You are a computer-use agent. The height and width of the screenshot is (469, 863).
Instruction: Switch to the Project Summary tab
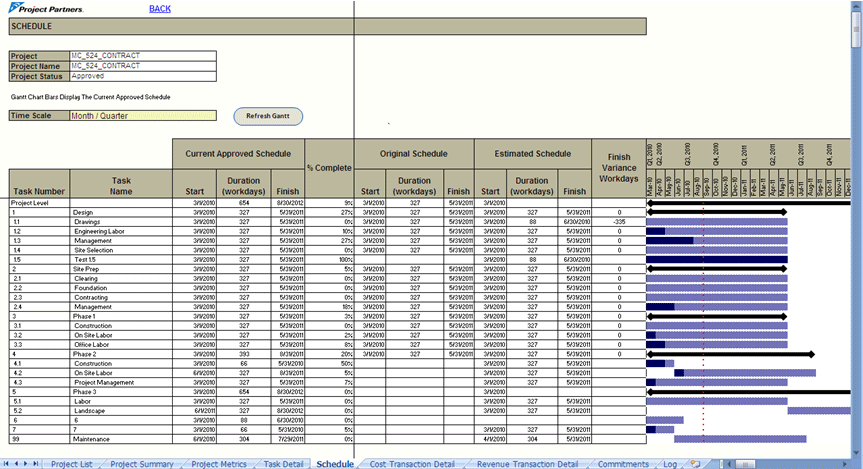click(x=141, y=464)
